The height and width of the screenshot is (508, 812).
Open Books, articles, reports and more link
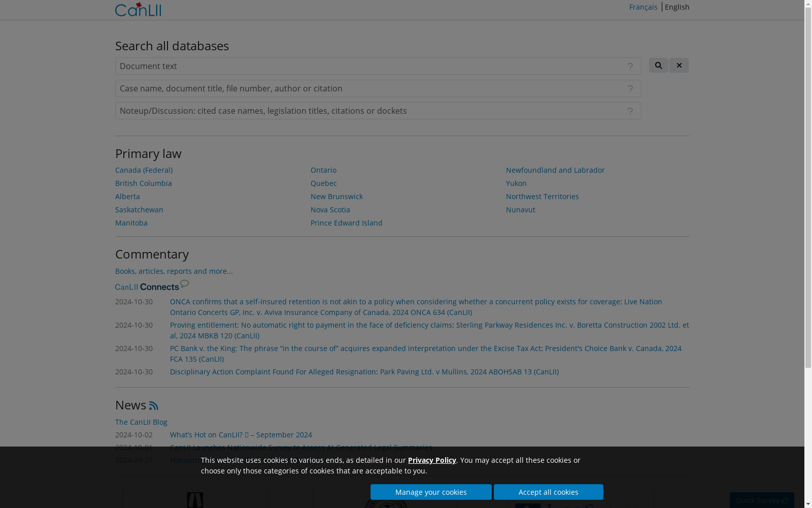pos(174,271)
